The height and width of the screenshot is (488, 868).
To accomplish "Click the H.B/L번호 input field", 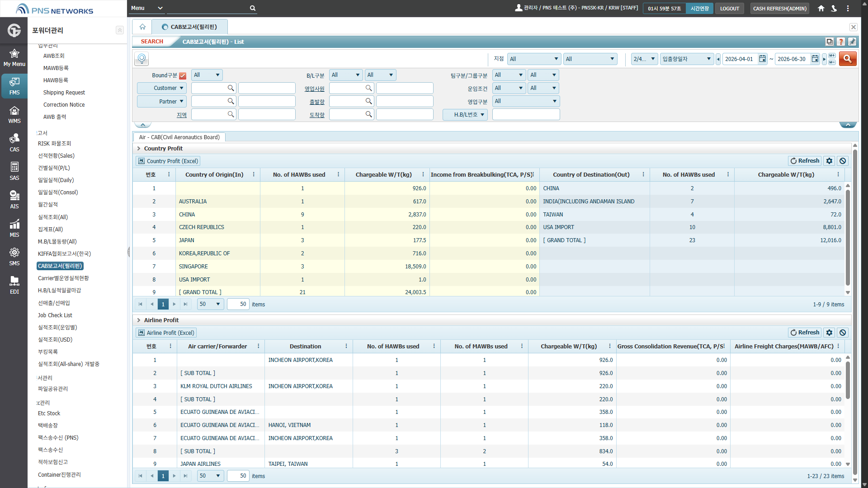I will (526, 115).
